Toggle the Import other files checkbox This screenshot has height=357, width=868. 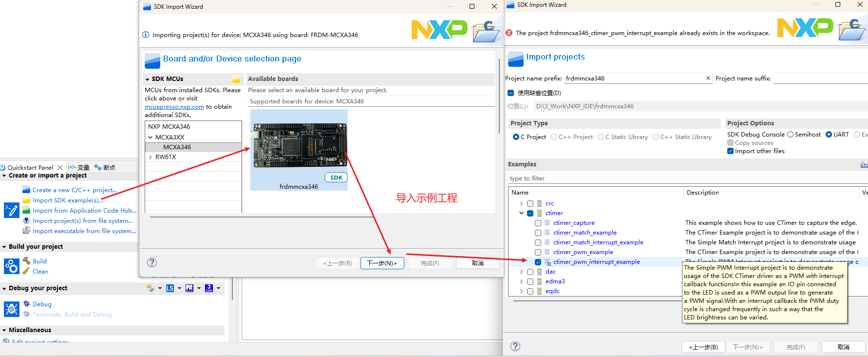click(x=730, y=151)
